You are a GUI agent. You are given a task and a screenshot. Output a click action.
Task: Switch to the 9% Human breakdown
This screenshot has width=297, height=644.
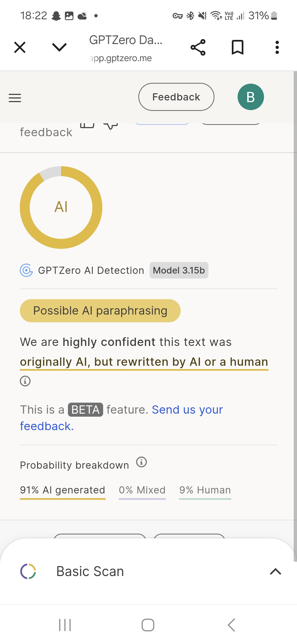(205, 490)
